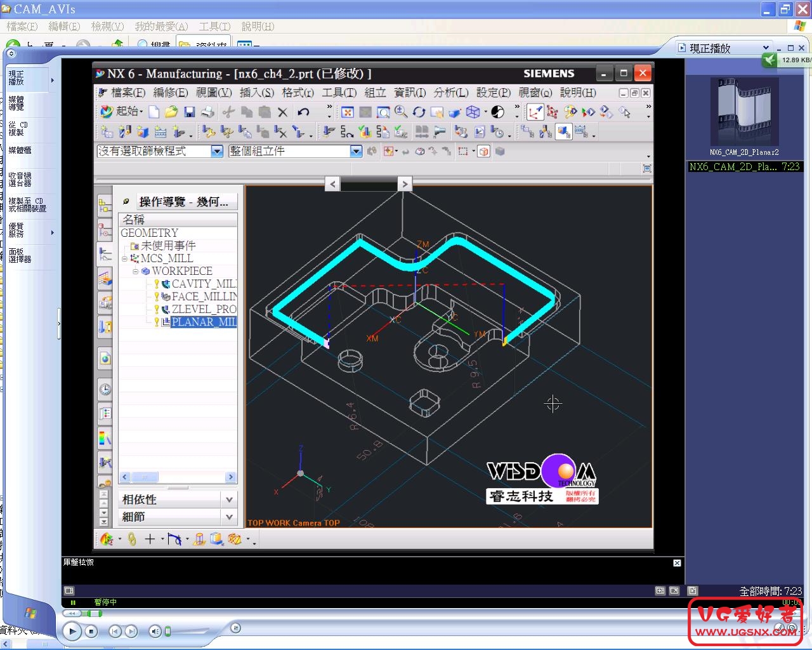Open the 整個組立件 scope dropdown
812x650 pixels.
coord(356,151)
